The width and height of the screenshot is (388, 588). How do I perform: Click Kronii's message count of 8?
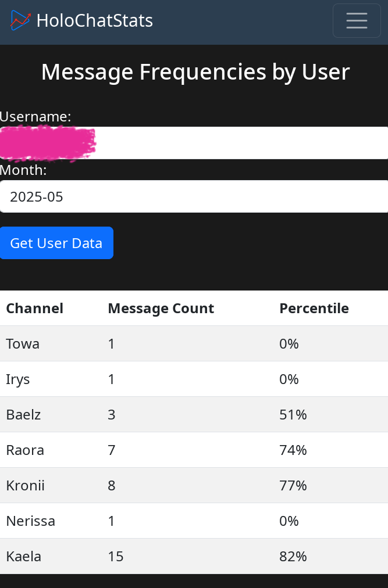point(112,486)
